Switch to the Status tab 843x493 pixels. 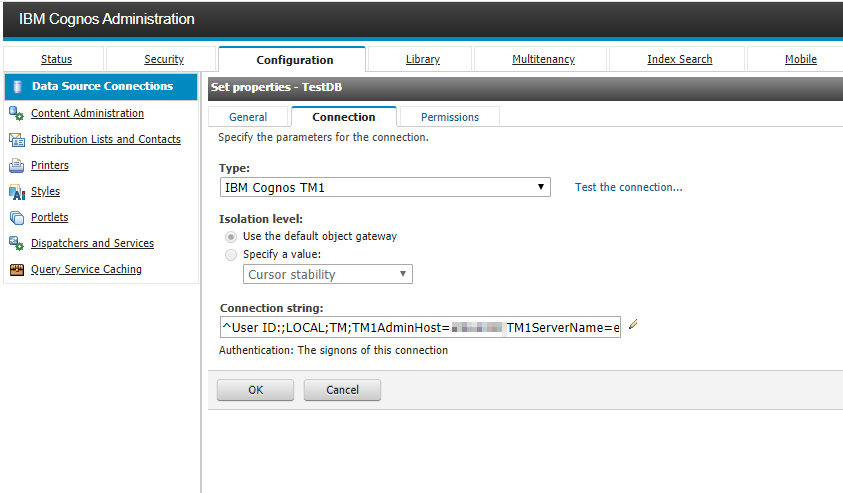click(x=56, y=59)
